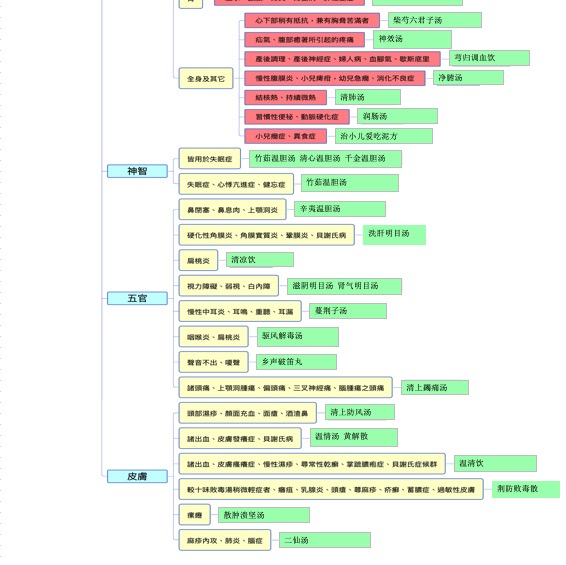The width and height of the screenshot is (566, 565).
Task: Click red node 習慣性便秘、動脈硬化症
Action: click(x=297, y=117)
